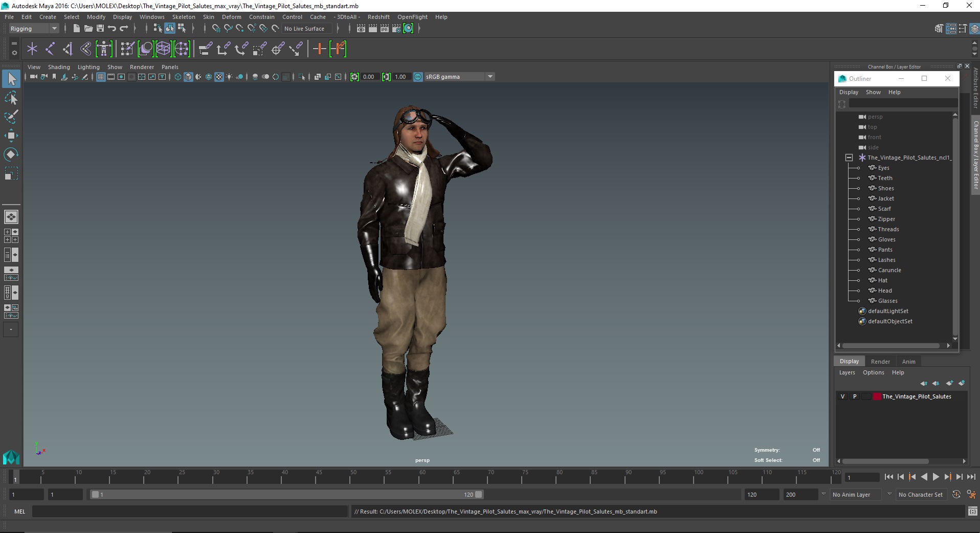Open the No Character Set dropdown
Image resolution: width=980 pixels, height=533 pixels.
point(921,495)
